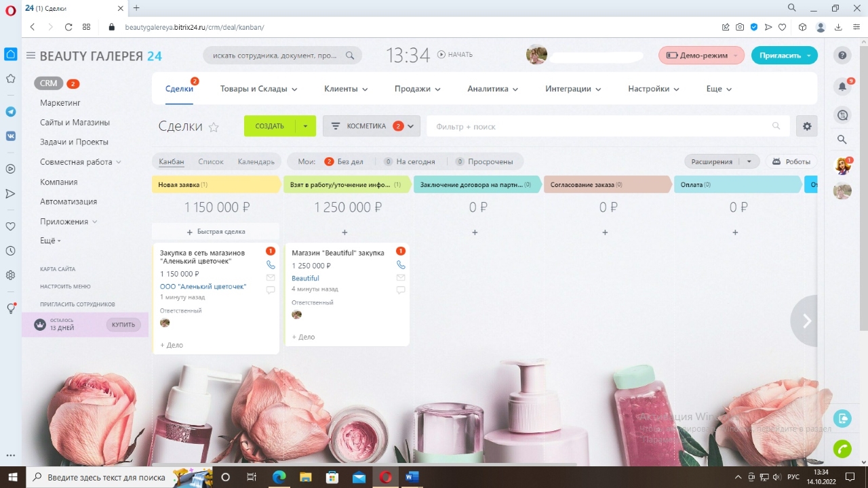868x488 pixels.
Task: Switch to the Календарь view
Action: coord(256,162)
